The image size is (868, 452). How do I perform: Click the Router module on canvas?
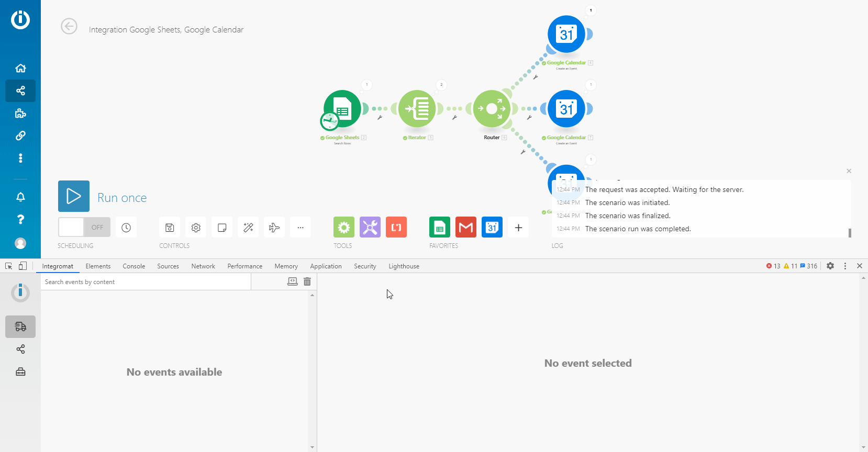pos(492,109)
